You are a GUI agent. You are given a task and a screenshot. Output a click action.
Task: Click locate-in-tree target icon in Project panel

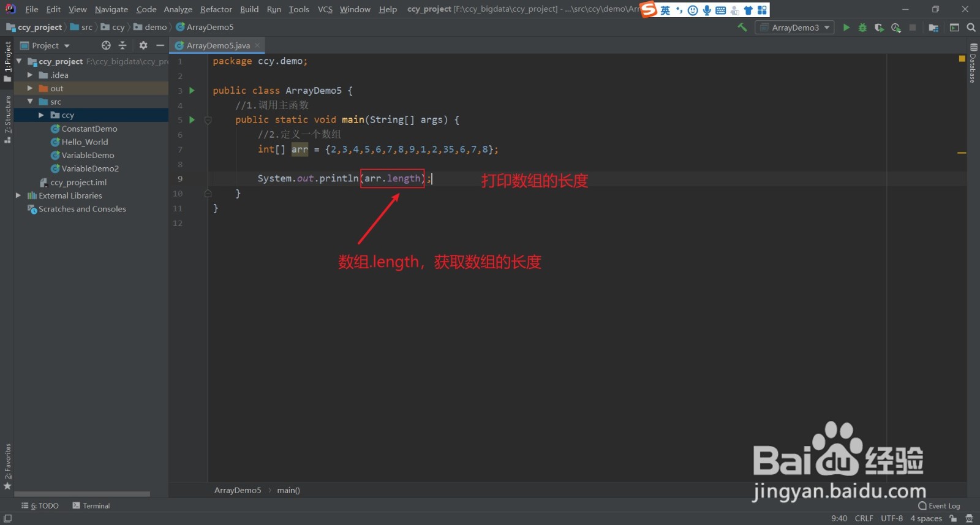106,45
